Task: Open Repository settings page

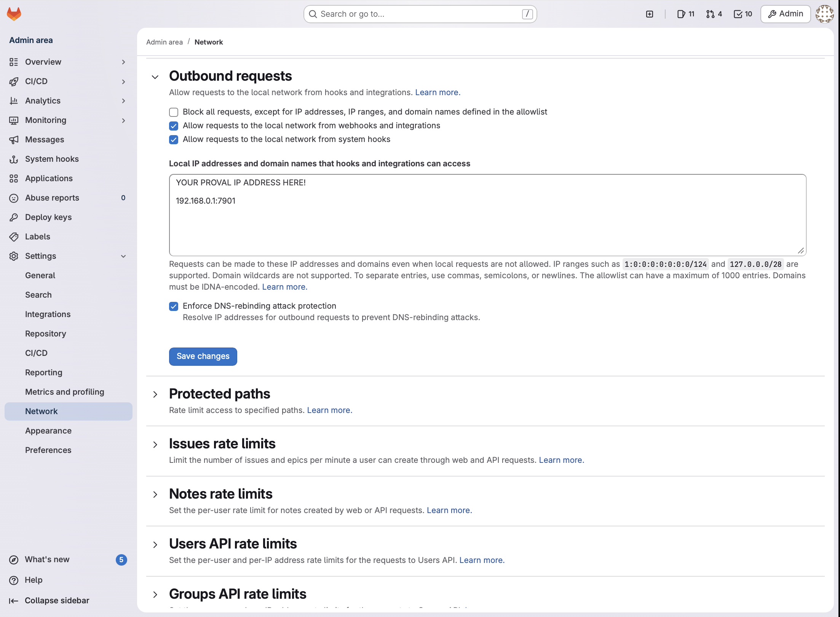Action: (x=69, y=334)
